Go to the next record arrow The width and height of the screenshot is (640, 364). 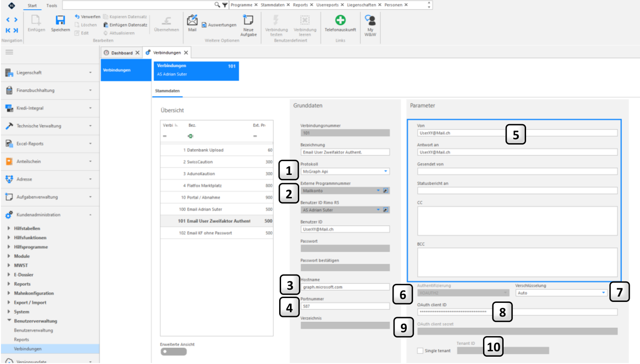pyautogui.click(x=16, y=20)
